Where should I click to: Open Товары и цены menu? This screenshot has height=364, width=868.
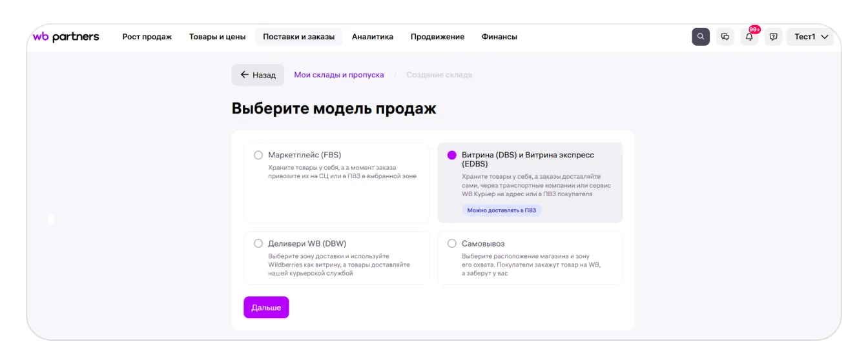(217, 37)
